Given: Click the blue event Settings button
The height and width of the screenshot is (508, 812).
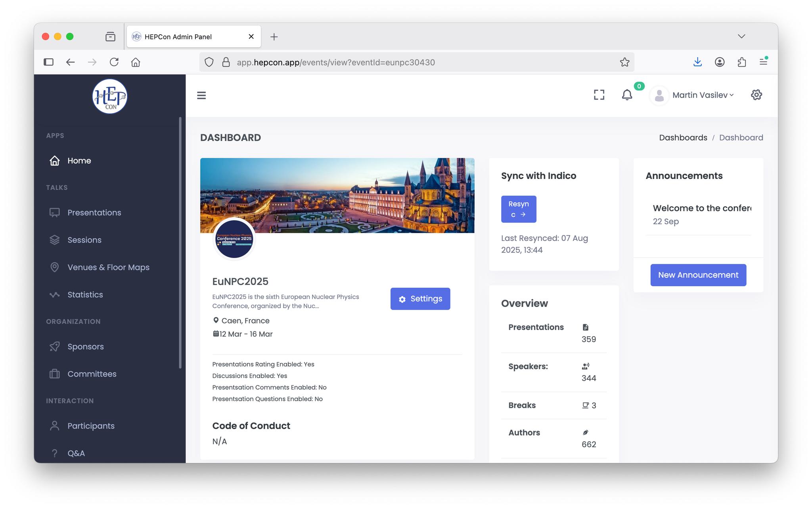Looking at the screenshot, I should (x=420, y=299).
